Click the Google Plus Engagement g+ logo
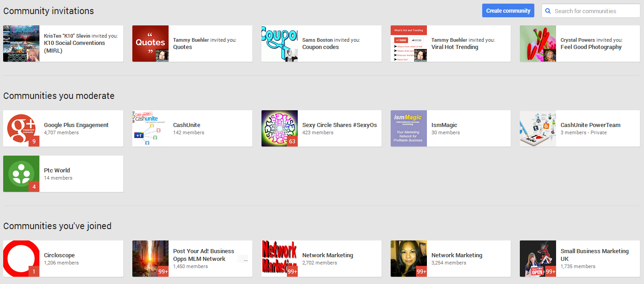This screenshot has height=284, width=644. [x=21, y=128]
